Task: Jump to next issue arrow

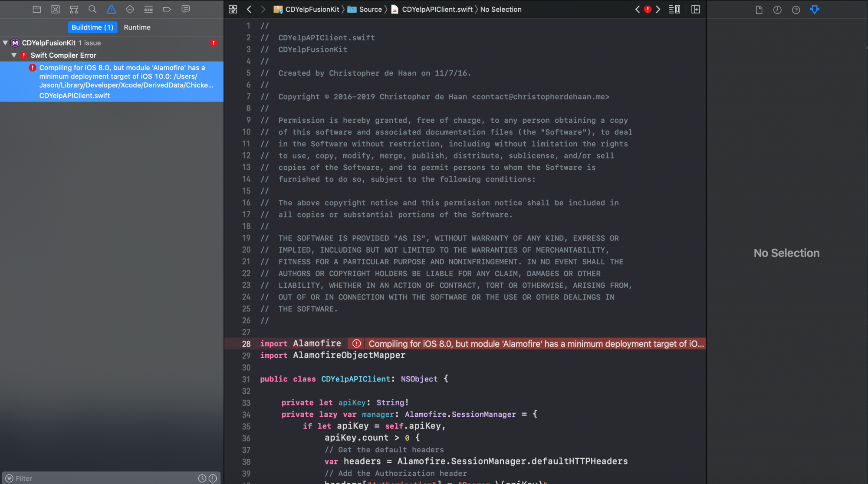Action: coord(658,9)
